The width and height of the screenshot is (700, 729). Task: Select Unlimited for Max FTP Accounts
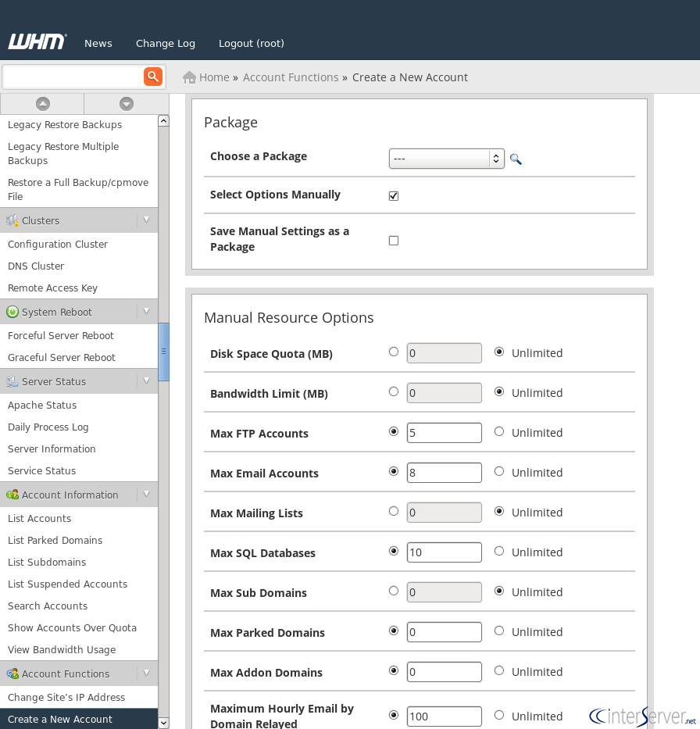coord(499,431)
